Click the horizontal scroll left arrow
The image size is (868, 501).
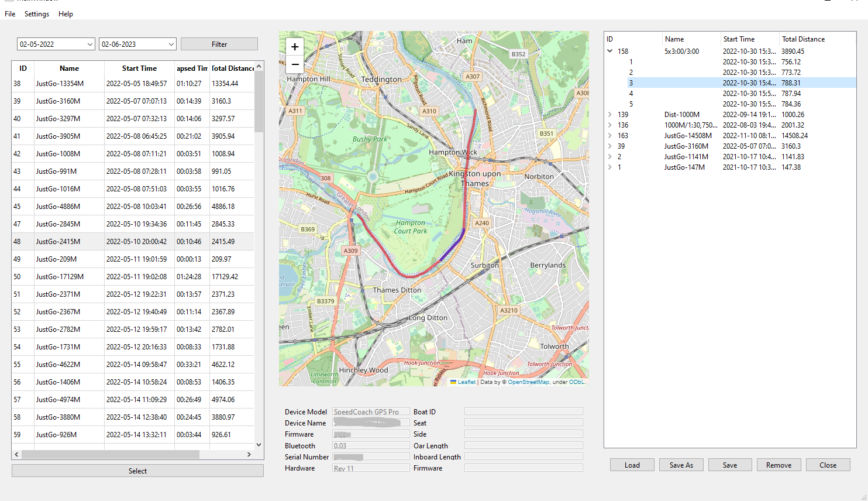point(16,454)
